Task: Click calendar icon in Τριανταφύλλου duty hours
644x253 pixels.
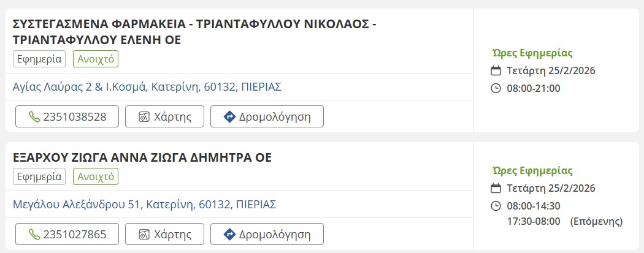Action: (x=496, y=70)
